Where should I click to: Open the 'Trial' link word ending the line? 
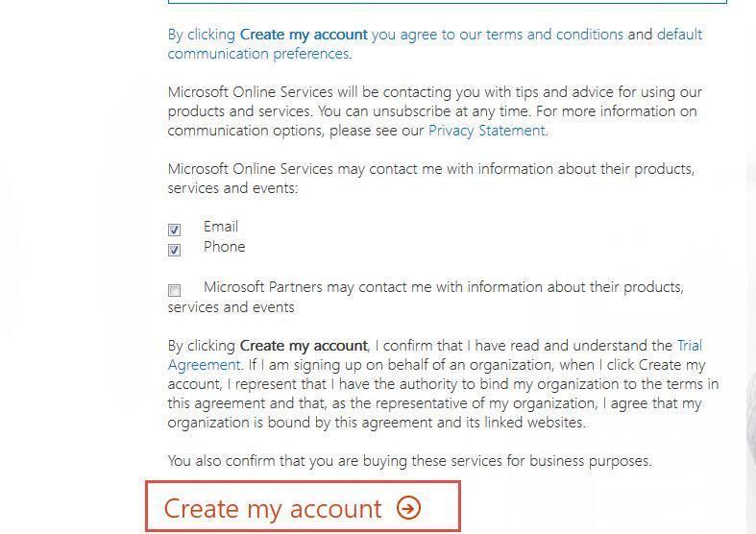690,346
